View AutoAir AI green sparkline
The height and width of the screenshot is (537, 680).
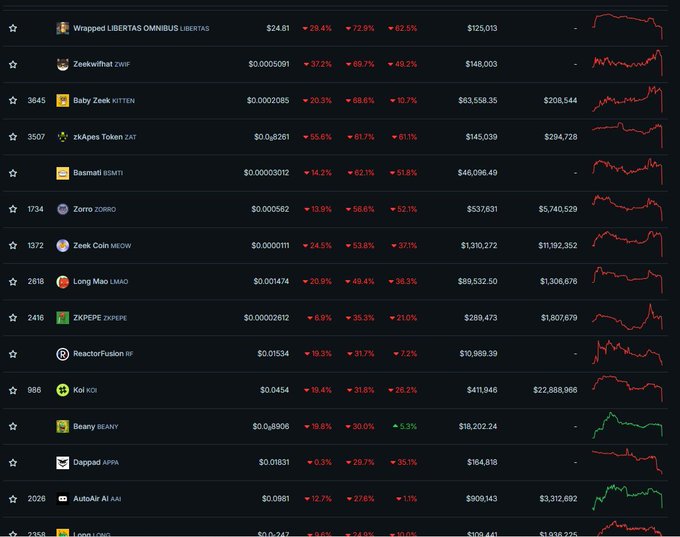tap(628, 498)
